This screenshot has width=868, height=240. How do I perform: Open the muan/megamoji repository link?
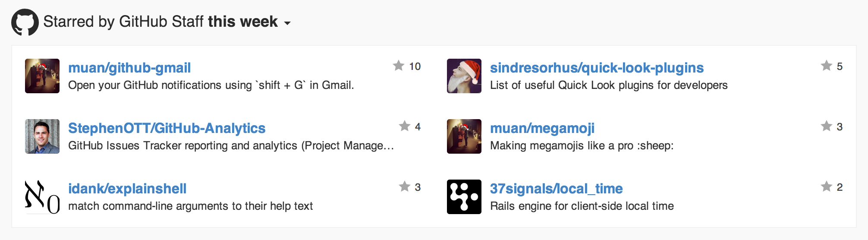point(542,128)
